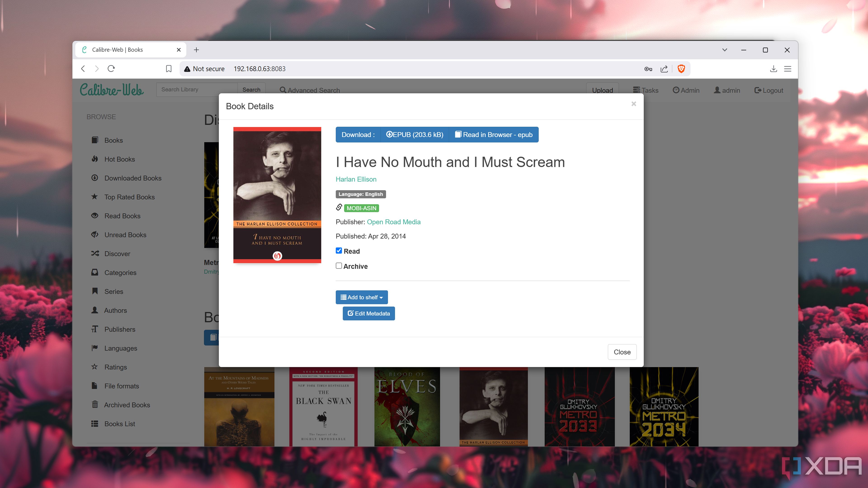View the Authors list
Screen dimensions: 868x488
coord(115,310)
